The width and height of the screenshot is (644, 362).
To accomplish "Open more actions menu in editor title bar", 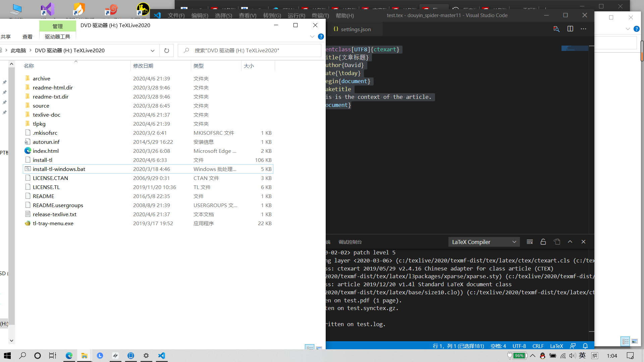I will coord(584,29).
